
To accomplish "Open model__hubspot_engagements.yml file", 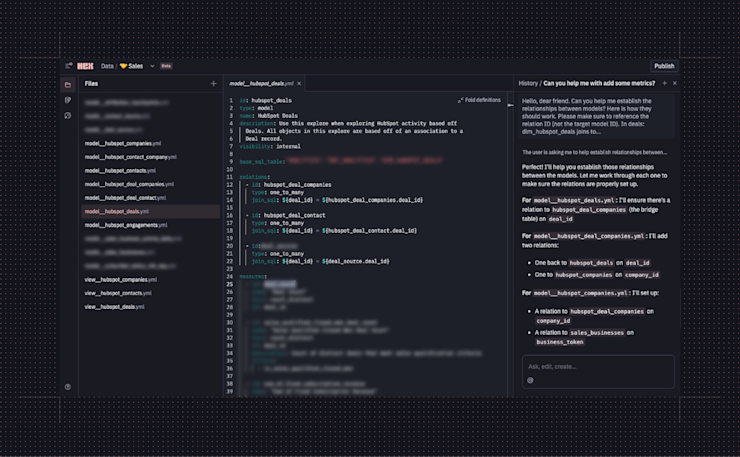I will coord(126,225).
